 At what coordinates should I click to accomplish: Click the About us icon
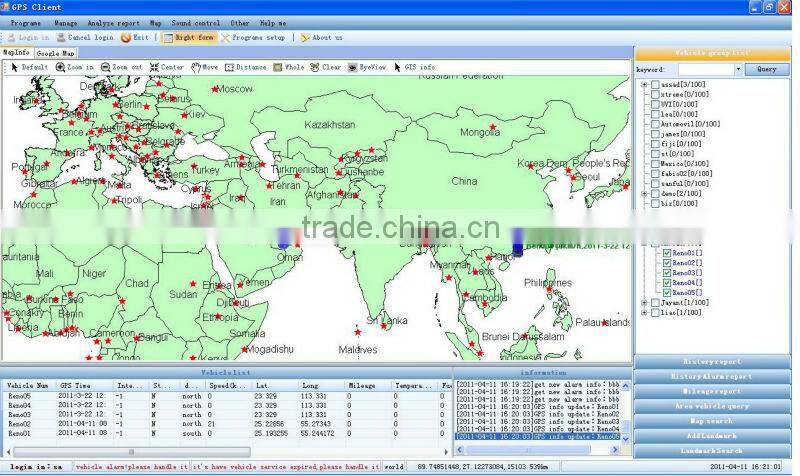pos(305,38)
